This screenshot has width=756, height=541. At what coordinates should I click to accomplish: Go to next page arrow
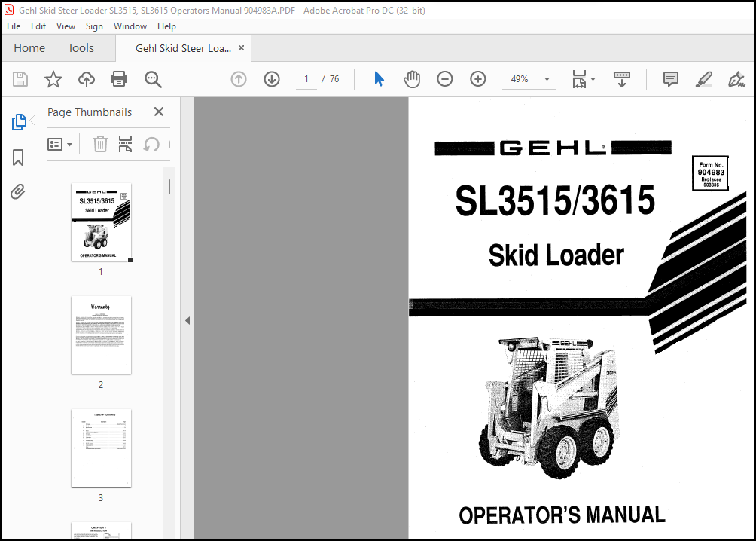[272, 79]
